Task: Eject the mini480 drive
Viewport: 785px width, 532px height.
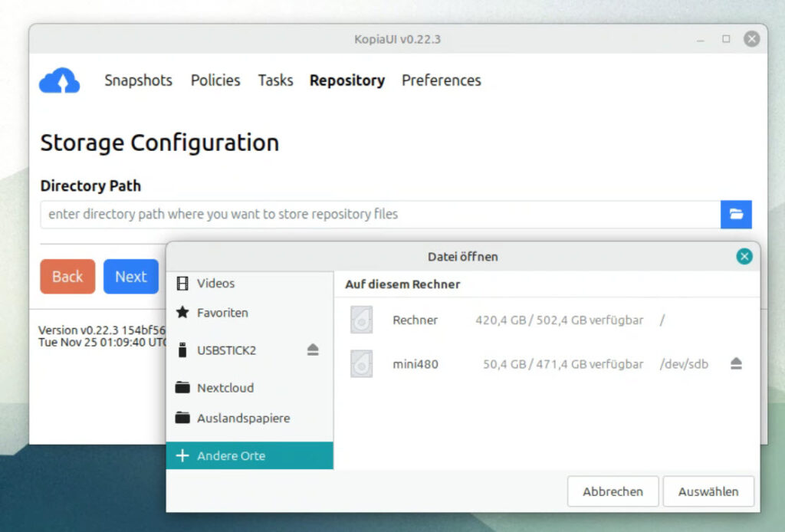Action: click(736, 364)
